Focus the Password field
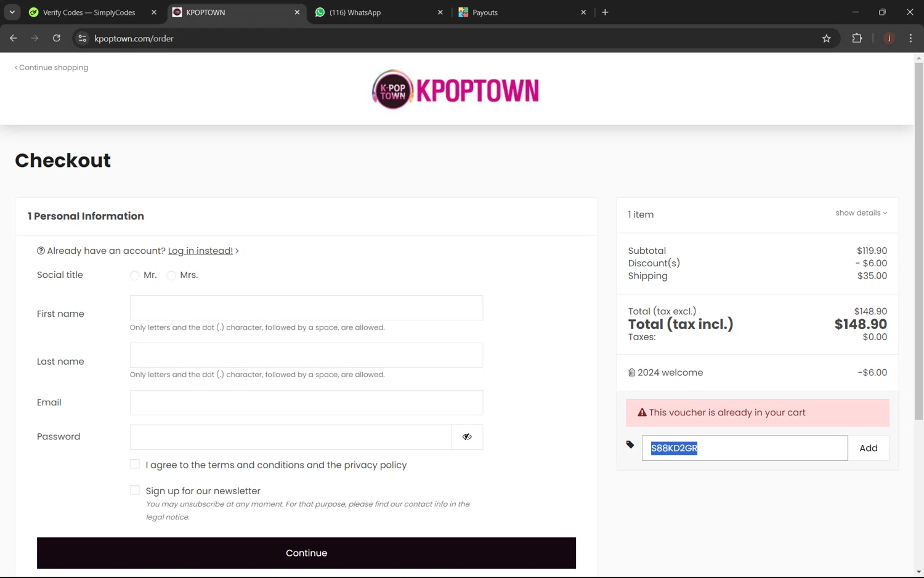The width and height of the screenshot is (924, 578). pyautogui.click(x=290, y=437)
